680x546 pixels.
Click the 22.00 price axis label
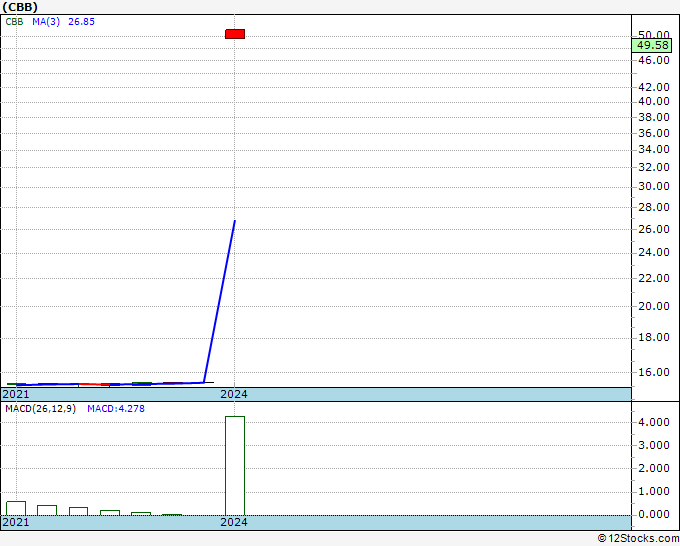click(x=654, y=278)
